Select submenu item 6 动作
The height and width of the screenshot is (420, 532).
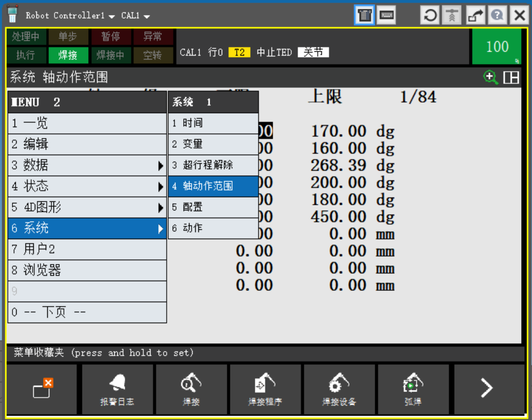(x=213, y=229)
